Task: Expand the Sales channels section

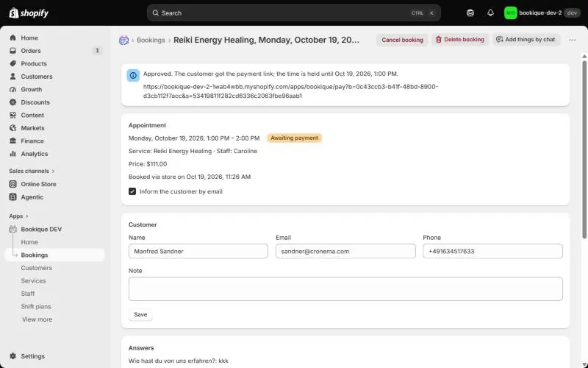Action: pos(32,171)
